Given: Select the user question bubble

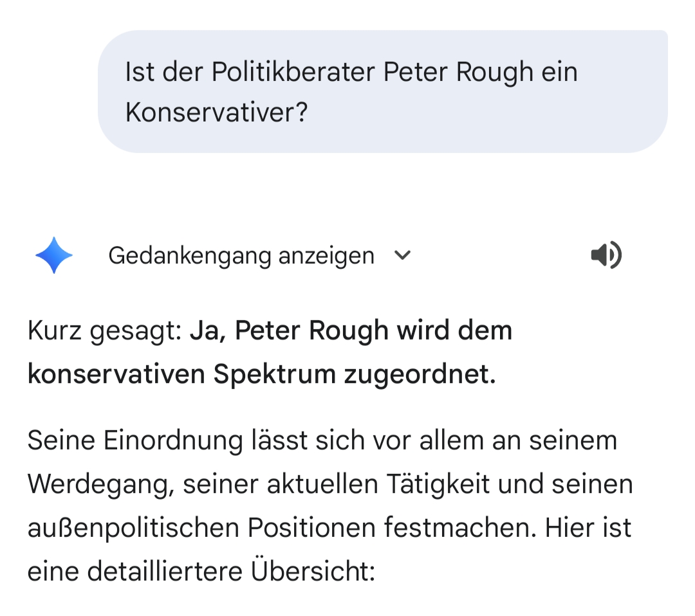Looking at the screenshot, I should 382,91.
